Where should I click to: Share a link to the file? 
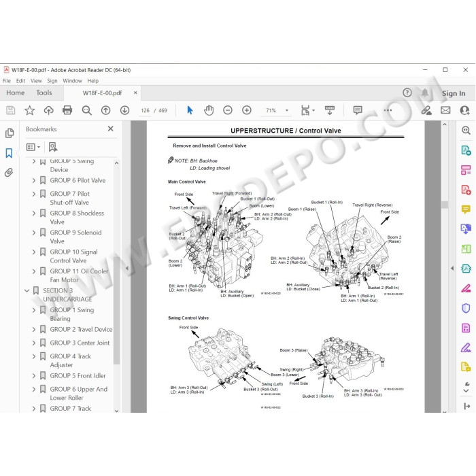pyautogui.click(x=426, y=110)
